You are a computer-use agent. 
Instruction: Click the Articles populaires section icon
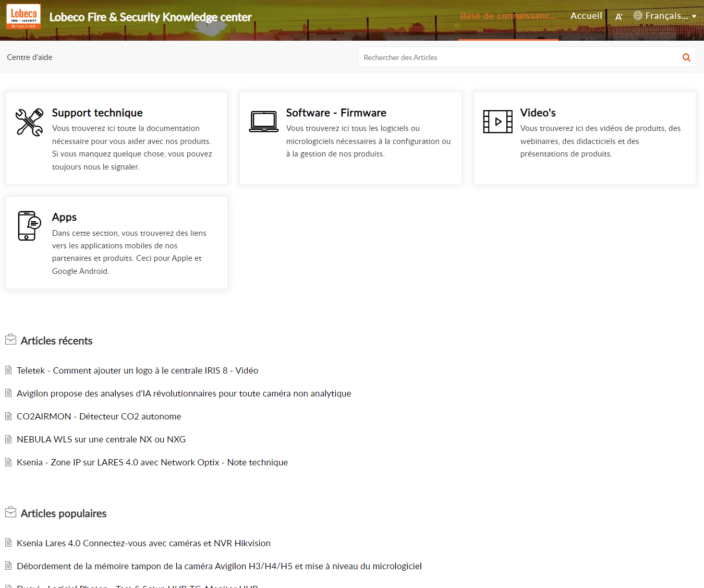coord(10,512)
